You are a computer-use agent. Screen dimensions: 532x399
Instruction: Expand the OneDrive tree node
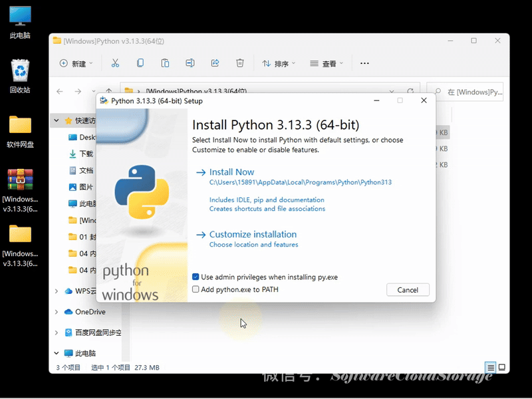(x=57, y=312)
